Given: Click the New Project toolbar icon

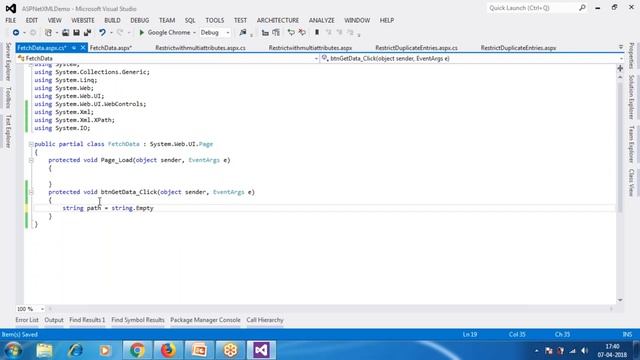Looking at the screenshot, I should [x=48, y=33].
